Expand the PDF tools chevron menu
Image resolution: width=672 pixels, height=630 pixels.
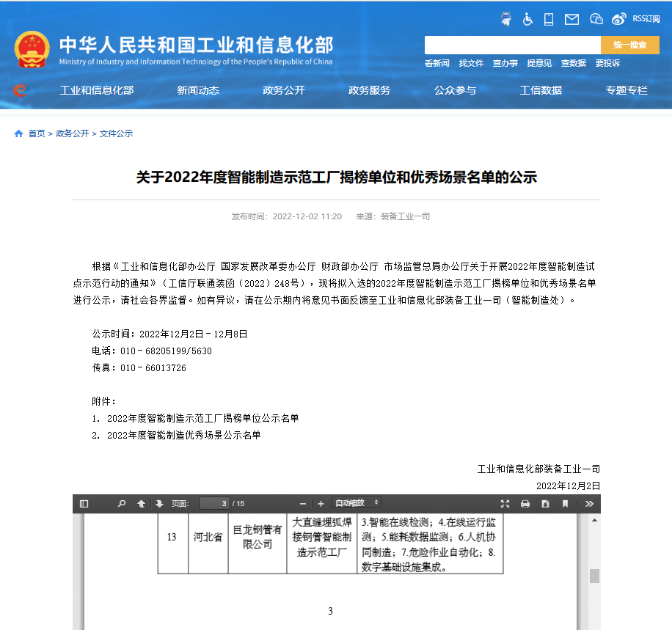tap(590, 504)
